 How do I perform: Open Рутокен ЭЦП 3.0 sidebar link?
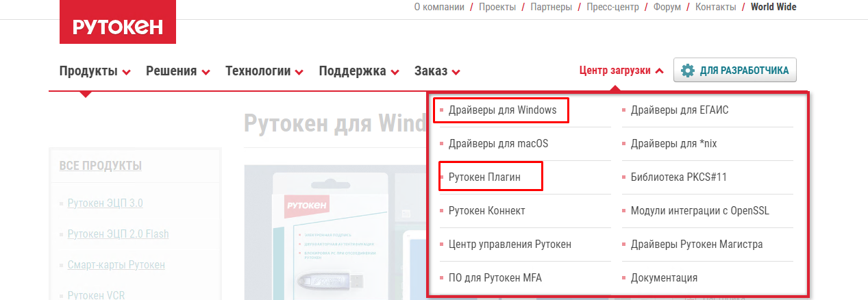click(x=105, y=203)
